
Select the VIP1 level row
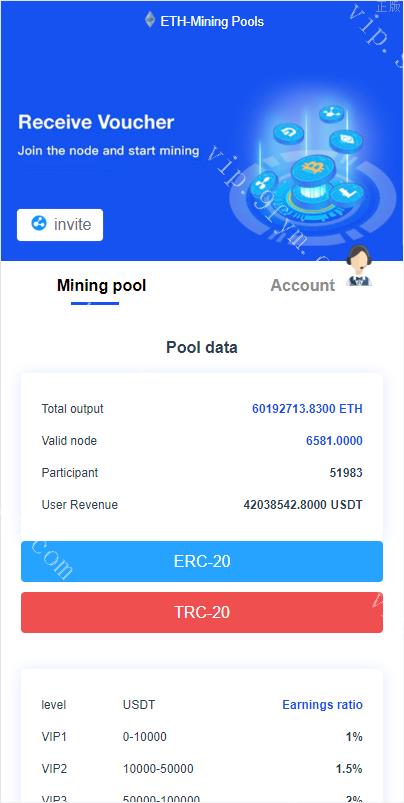[202, 737]
